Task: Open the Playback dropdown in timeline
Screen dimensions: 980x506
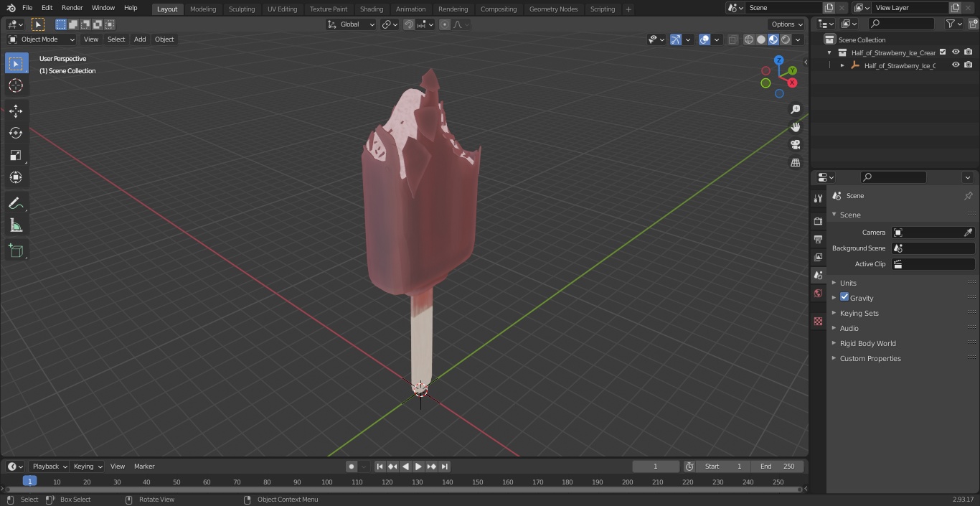Action: [49, 467]
